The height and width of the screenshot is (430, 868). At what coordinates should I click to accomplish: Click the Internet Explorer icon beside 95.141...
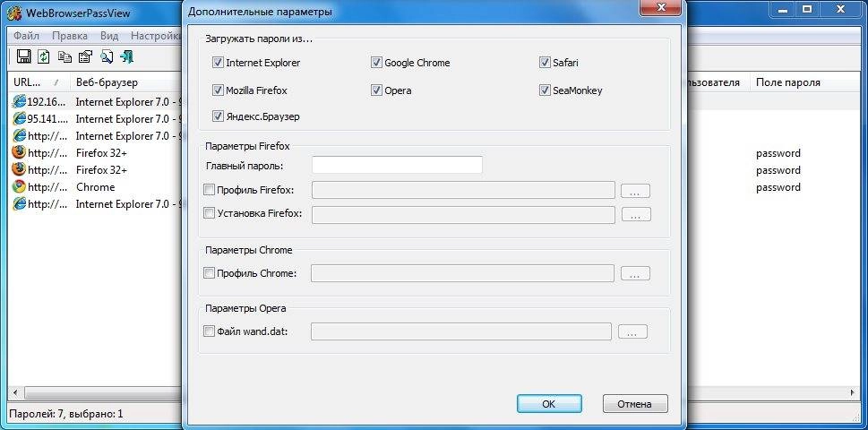click(x=19, y=118)
